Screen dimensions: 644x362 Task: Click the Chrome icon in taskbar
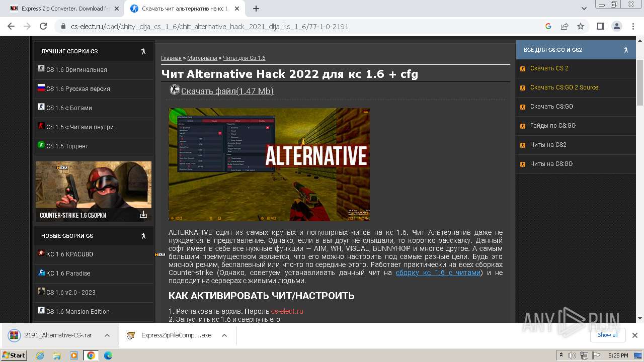click(91, 355)
